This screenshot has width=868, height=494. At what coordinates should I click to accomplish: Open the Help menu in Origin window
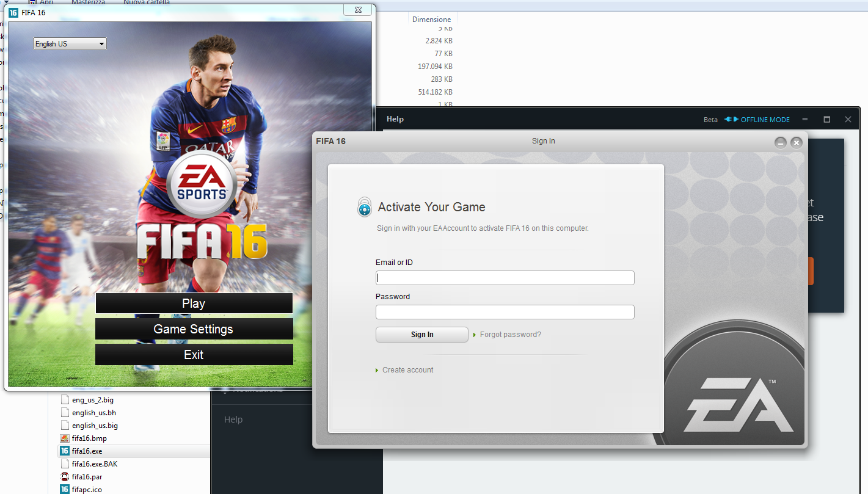[395, 119]
